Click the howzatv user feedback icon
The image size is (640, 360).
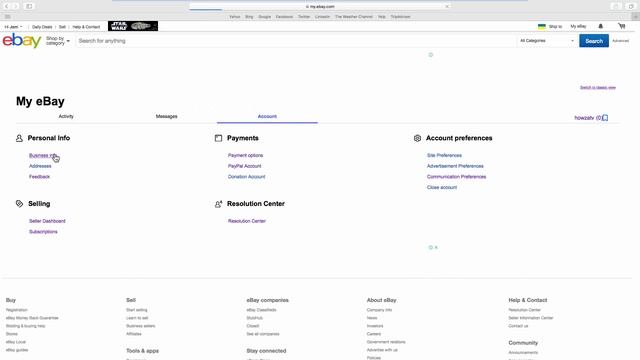click(605, 118)
